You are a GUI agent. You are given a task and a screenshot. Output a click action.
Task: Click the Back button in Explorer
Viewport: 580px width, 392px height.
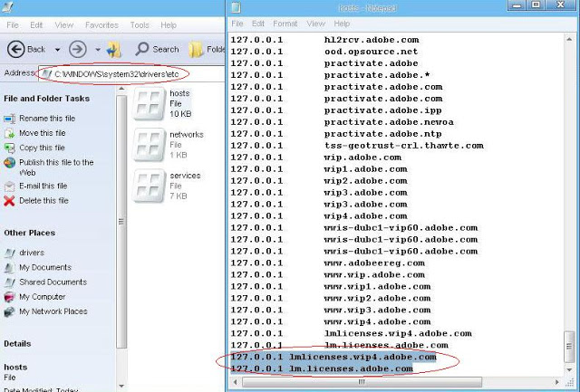point(26,49)
